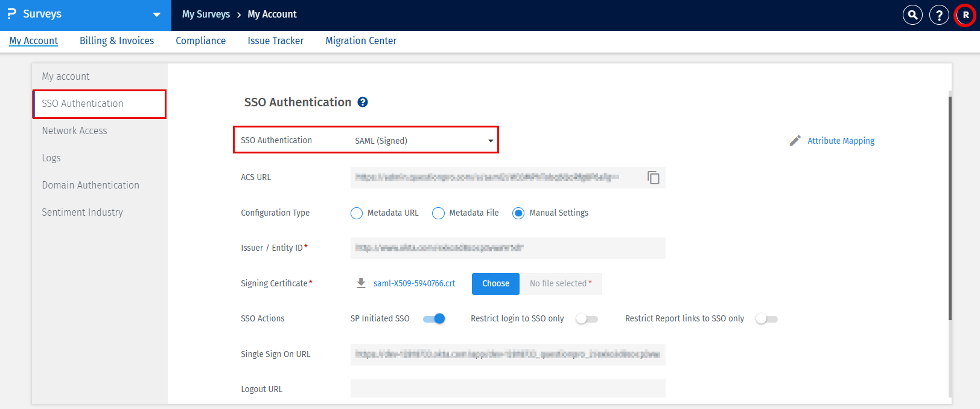The width and height of the screenshot is (980, 409).
Task: Click the pencil icon beside Attribute Mapping
Action: click(x=795, y=141)
